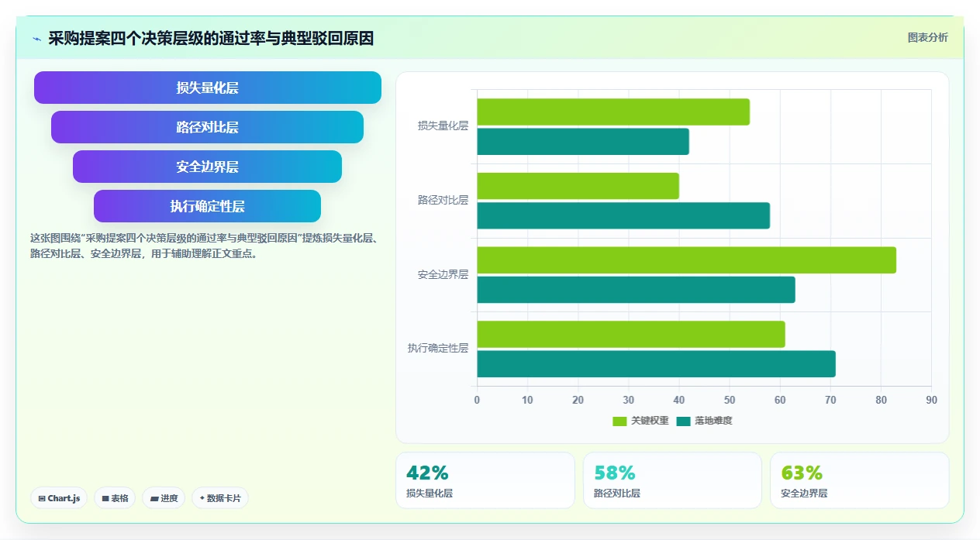
Task: Click 安全边界层 caption under 63% card
Action: [804, 493]
